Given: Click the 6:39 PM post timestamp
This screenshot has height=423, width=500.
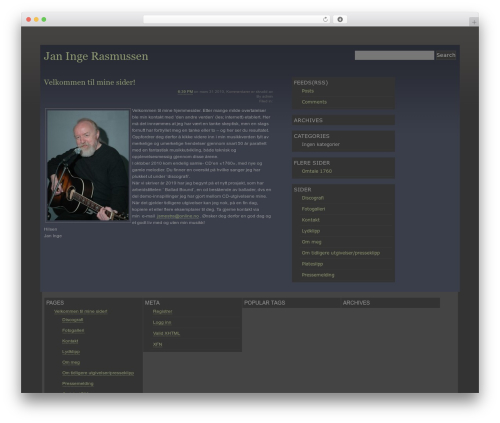Looking at the screenshot, I should 185,92.
